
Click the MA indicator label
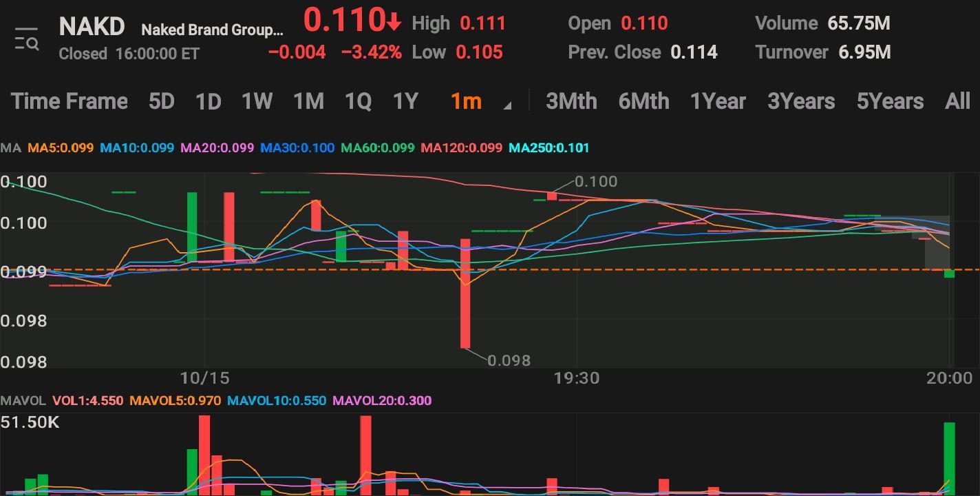pos(11,147)
